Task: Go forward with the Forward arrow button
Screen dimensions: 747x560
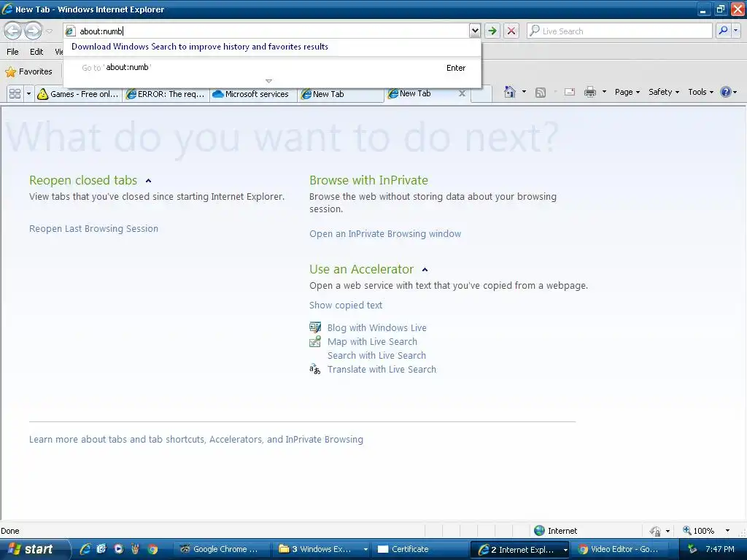Action: pyautogui.click(x=32, y=31)
